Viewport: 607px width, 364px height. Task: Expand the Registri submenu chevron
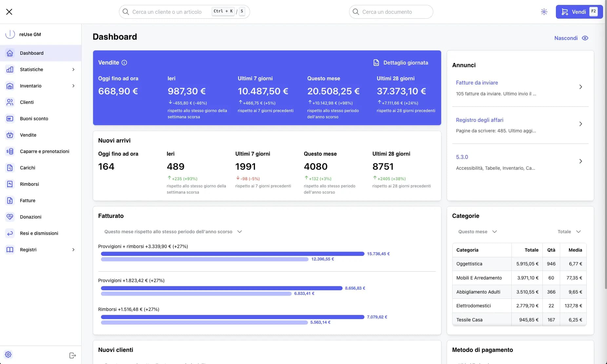pos(73,250)
